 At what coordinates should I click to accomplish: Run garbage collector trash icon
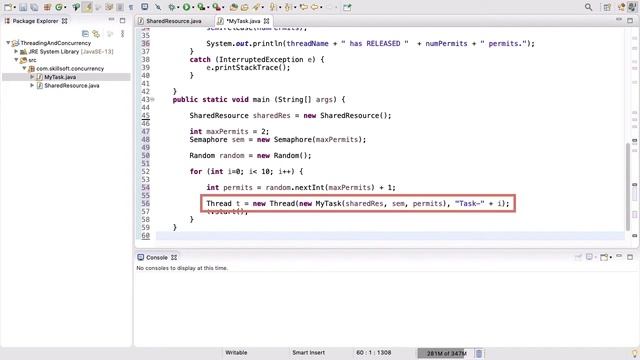(x=479, y=353)
